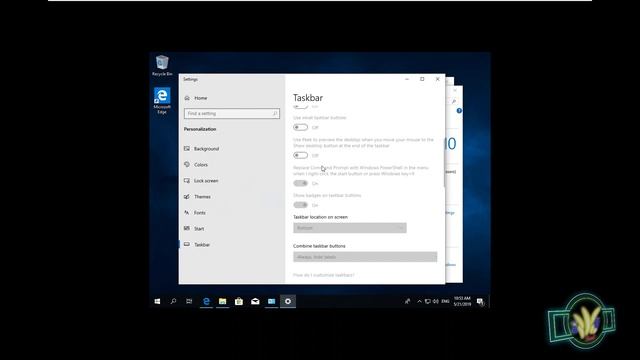
Task: Click the ENG language indicator
Action: [x=445, y=301]
